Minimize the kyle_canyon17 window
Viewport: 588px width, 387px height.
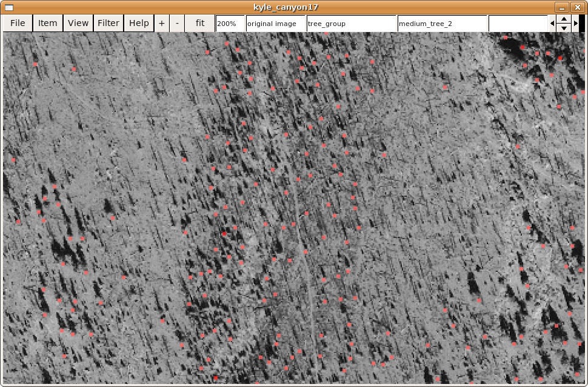point(561,7)
